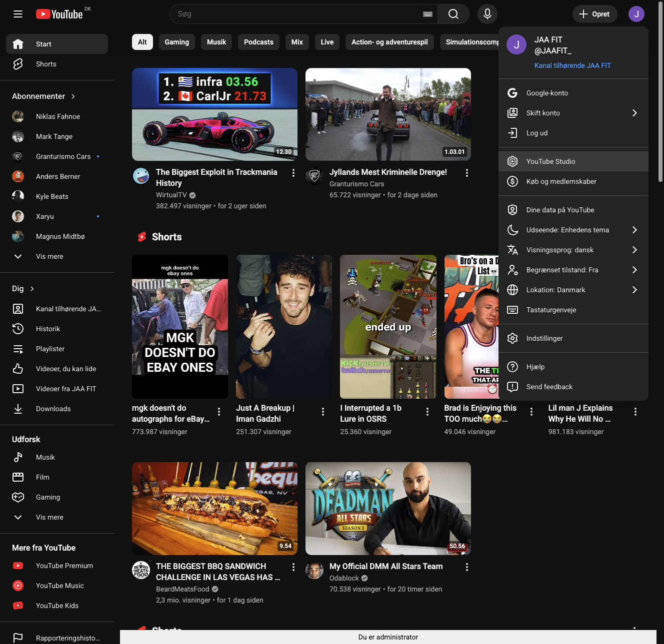Click the JAA FIT avatar in the top bar
Viewport: 664px width, 644px height.
point(636,14)
